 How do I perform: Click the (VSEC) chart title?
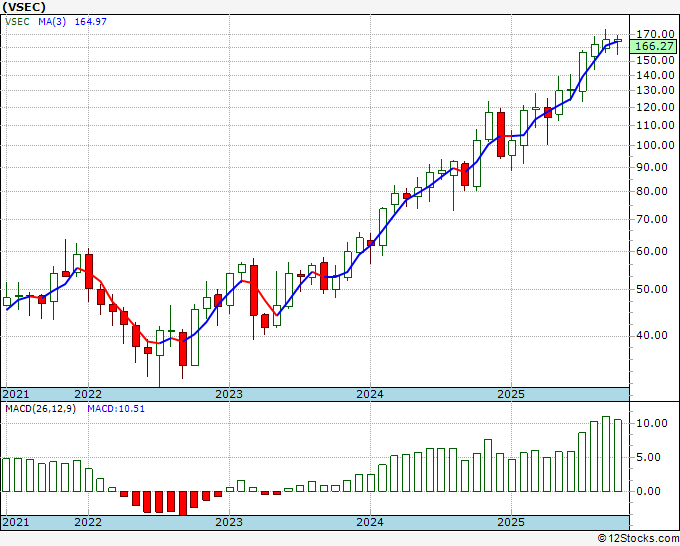coord(24,7)
